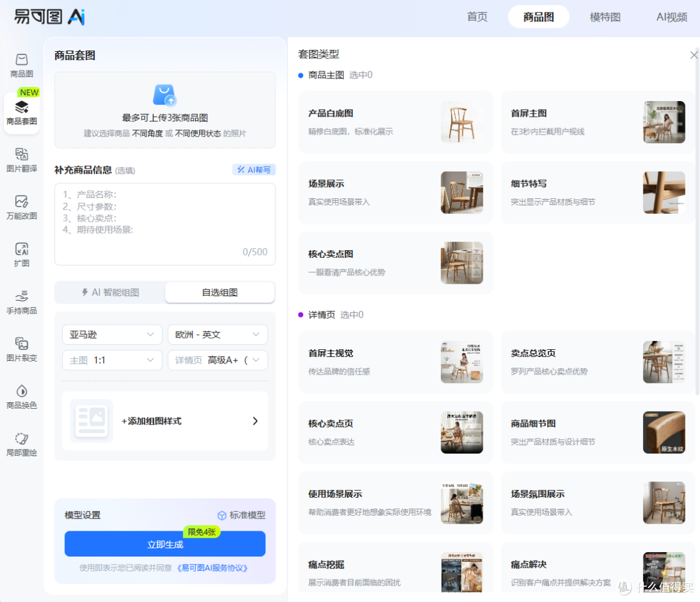
Task: Open the 商品换色 sidebar tool
Action: click(x=21, y=397)
